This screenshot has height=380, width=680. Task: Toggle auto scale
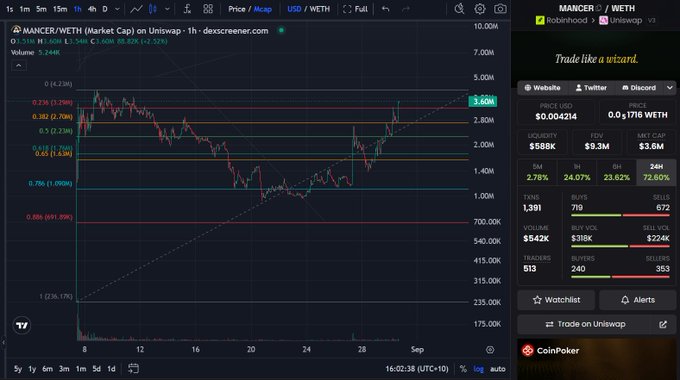pos(498,369)
